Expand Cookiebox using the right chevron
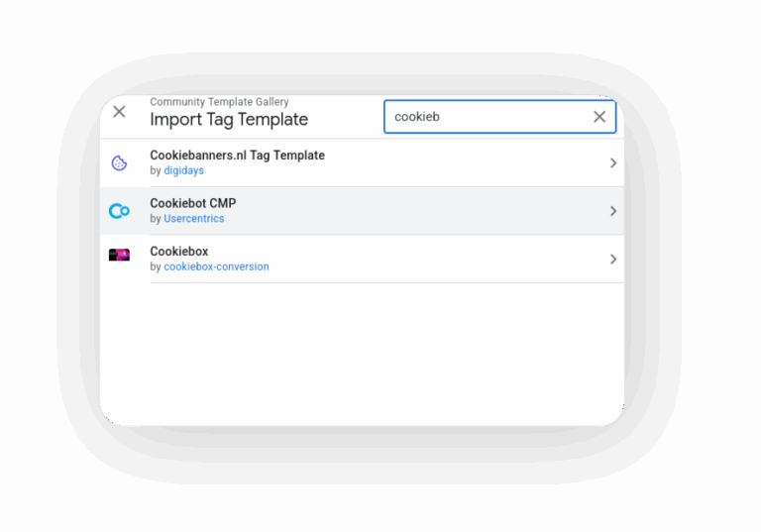 point(613,260)
